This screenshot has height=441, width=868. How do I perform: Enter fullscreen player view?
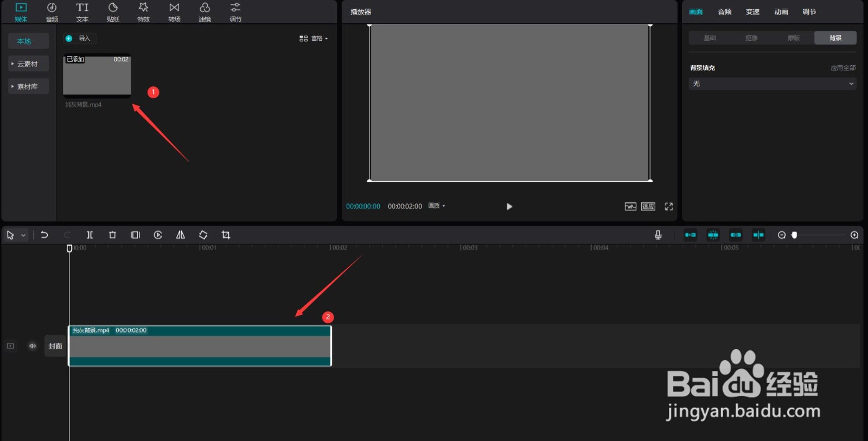669,207
